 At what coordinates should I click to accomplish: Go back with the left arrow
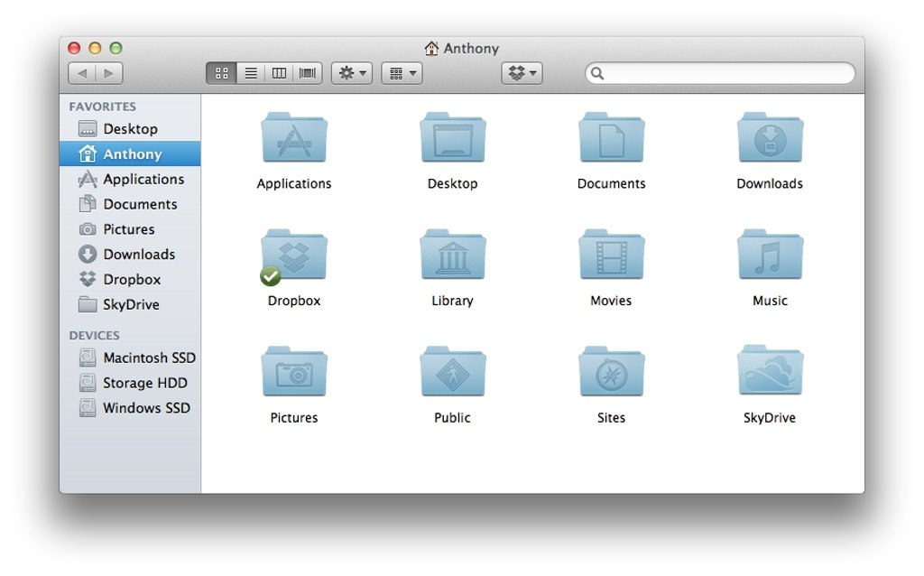pyautogui.click(x=82, y=73)
